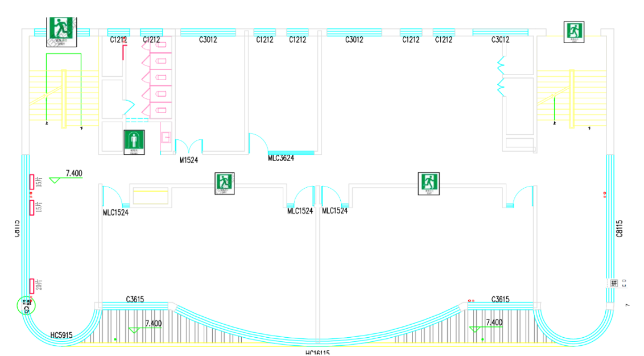This screenshot has width=644, height=356.
Task: Select the small boxed symbol below C8115 label
Action: point(614,283)
